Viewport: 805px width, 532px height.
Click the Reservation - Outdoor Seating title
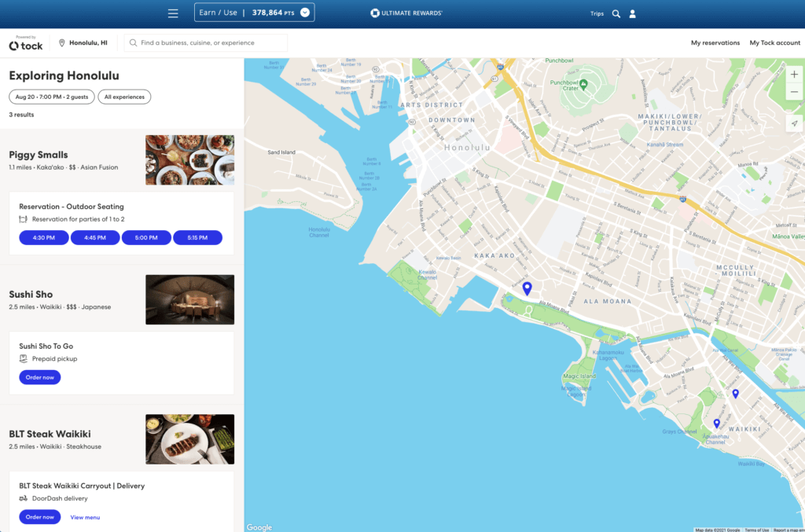[x=72, y=207]
